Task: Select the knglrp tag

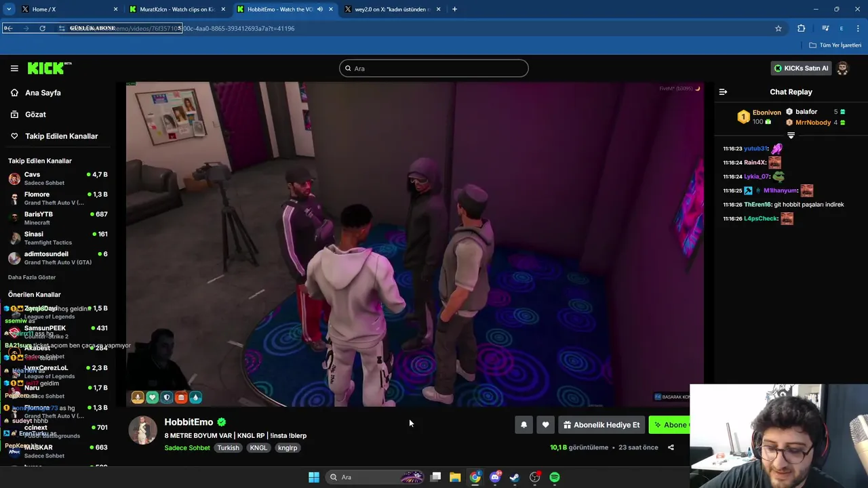Action: click(288, 448)
